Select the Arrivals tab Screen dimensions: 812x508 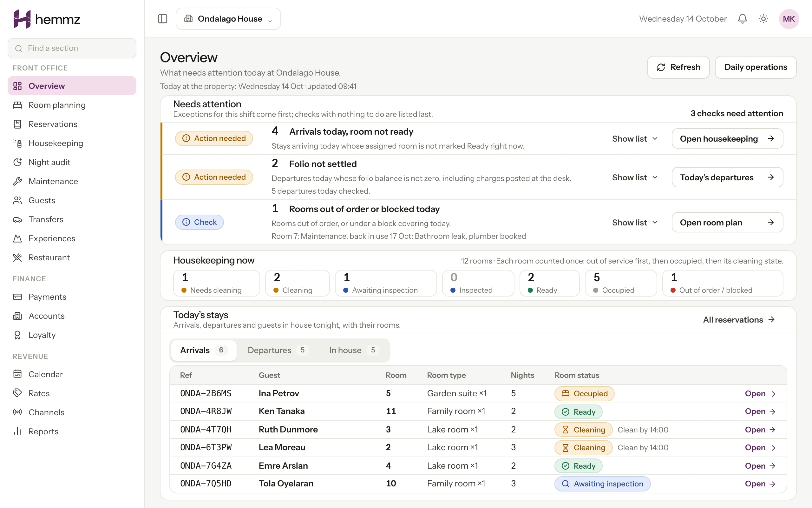[204, 350]
